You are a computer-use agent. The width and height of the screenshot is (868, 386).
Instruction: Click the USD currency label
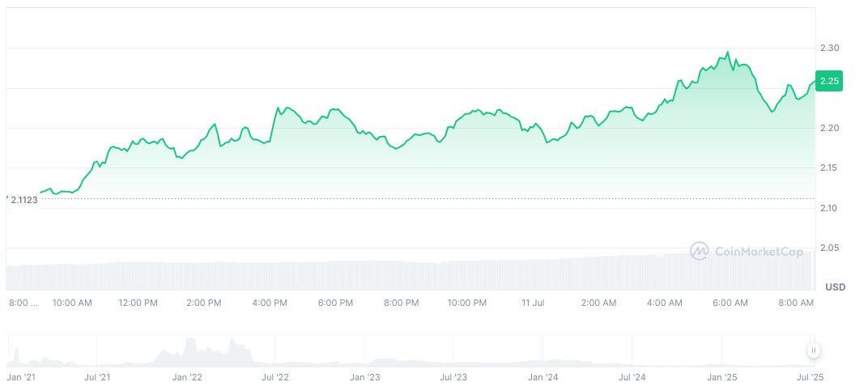click(835, 287)
